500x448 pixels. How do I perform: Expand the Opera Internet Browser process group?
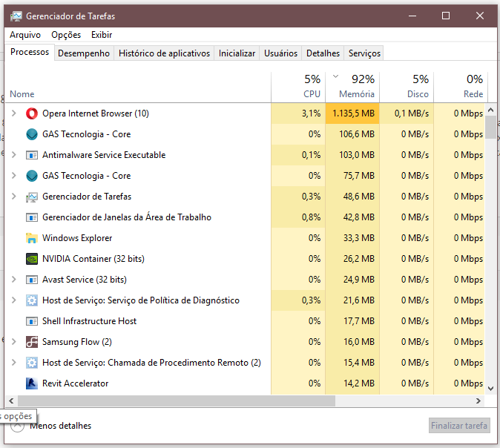13,113
